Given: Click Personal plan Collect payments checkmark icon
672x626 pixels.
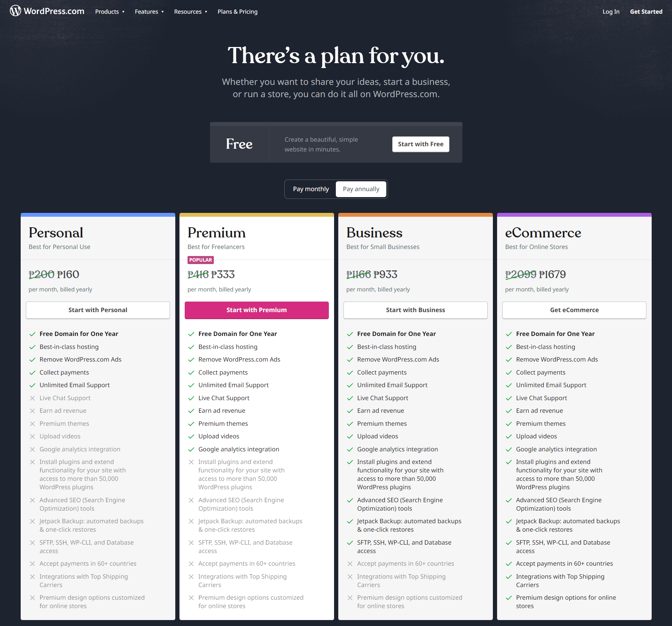Looking at the screenshot, I should 32,372.
